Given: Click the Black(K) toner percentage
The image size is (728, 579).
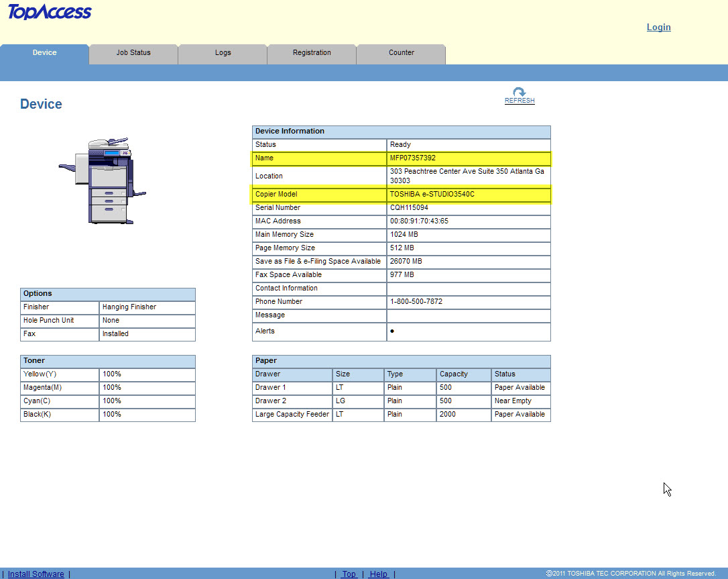Looking at the screenshot, I should tap(112, 415).
